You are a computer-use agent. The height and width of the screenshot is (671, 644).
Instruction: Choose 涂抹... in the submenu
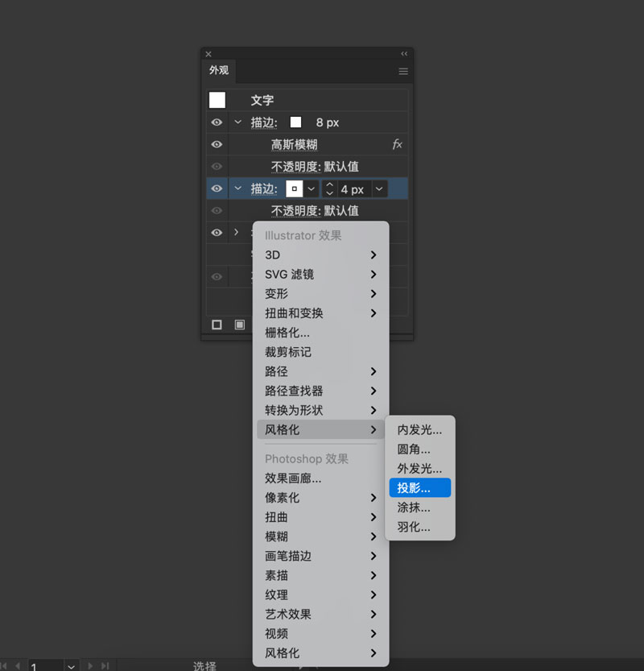(420, 507)
